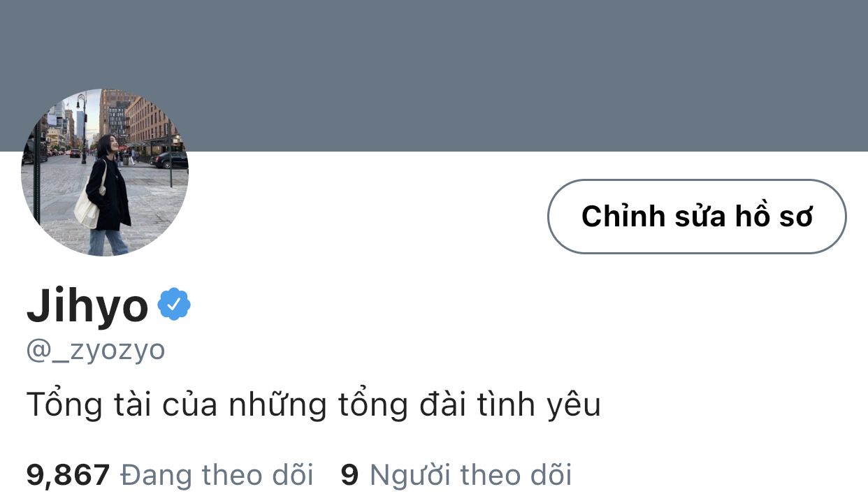Click the street lamp in the avatar photo

coord(82,129)
